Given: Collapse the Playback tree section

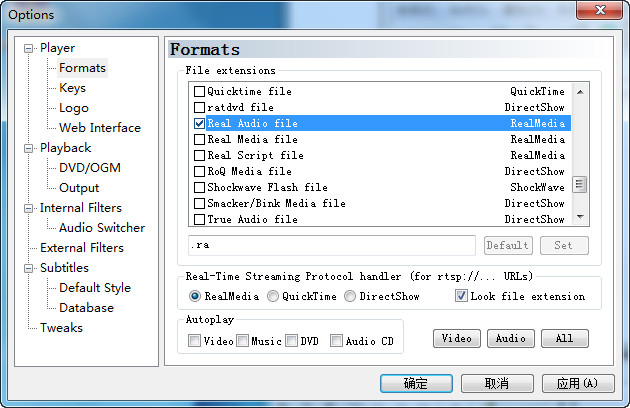Looking at the screenshot, I should click(x=30, y=148).
